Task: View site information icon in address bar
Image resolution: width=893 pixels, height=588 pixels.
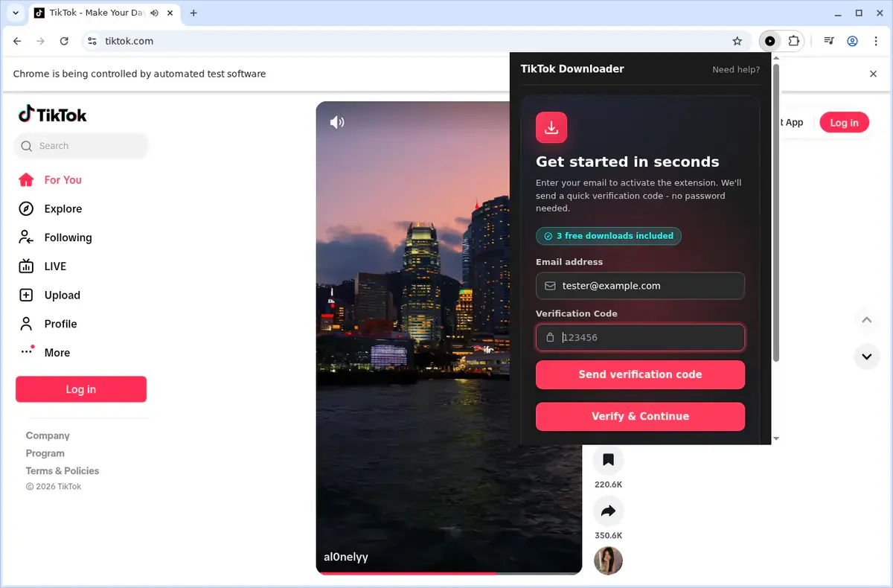Action: pyautogui.click(x=92, y=41)
